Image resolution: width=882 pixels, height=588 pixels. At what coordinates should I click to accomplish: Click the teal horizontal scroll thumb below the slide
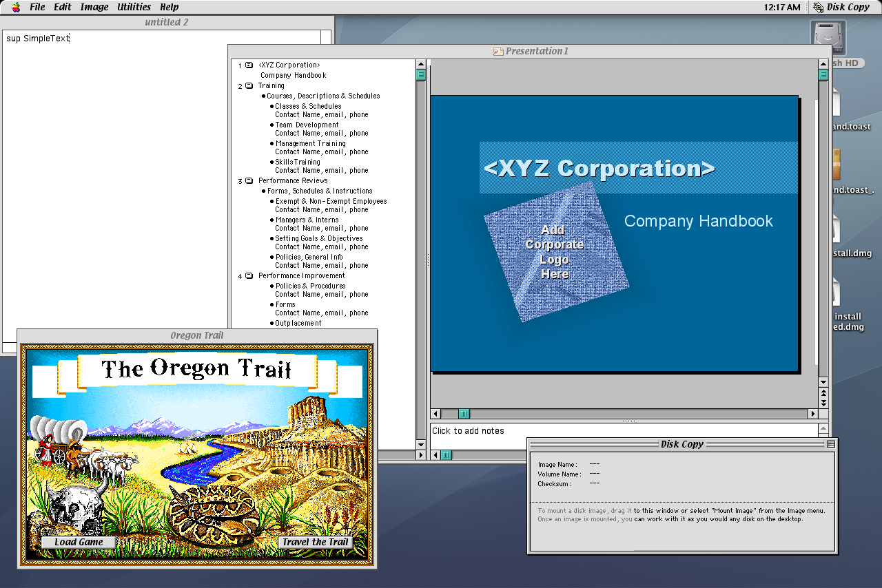[x=463, y=414]
